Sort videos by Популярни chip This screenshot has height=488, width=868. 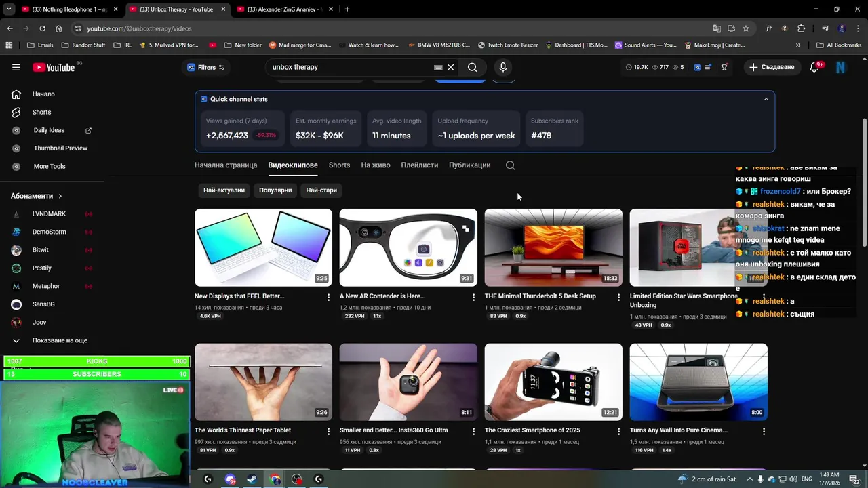point(275,190)
